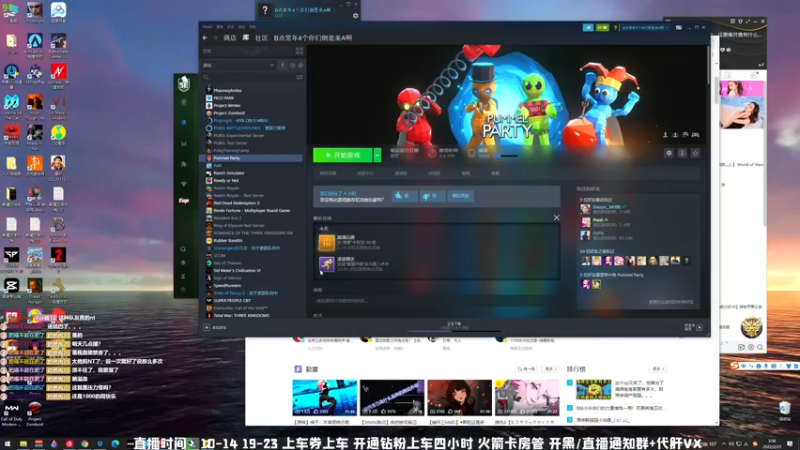Expand the play button dropdown arrow
The height and width of the screenshot is (450, 800).
point(378,155)
